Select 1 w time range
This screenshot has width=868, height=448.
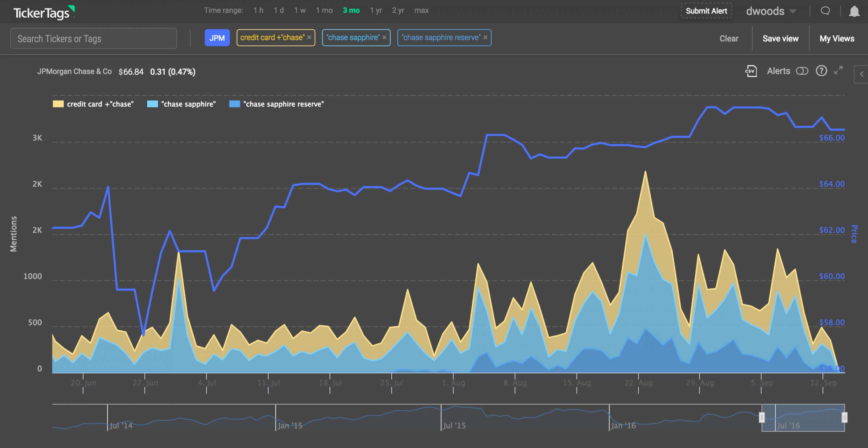coord(300,10)
